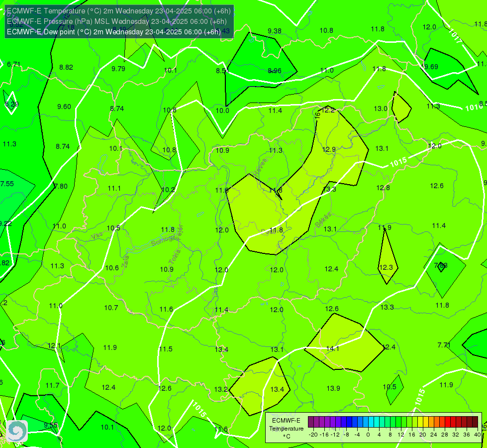
Task: Click the temperature value 11.1
Action: pyautogui.click(x=114, y=188)
